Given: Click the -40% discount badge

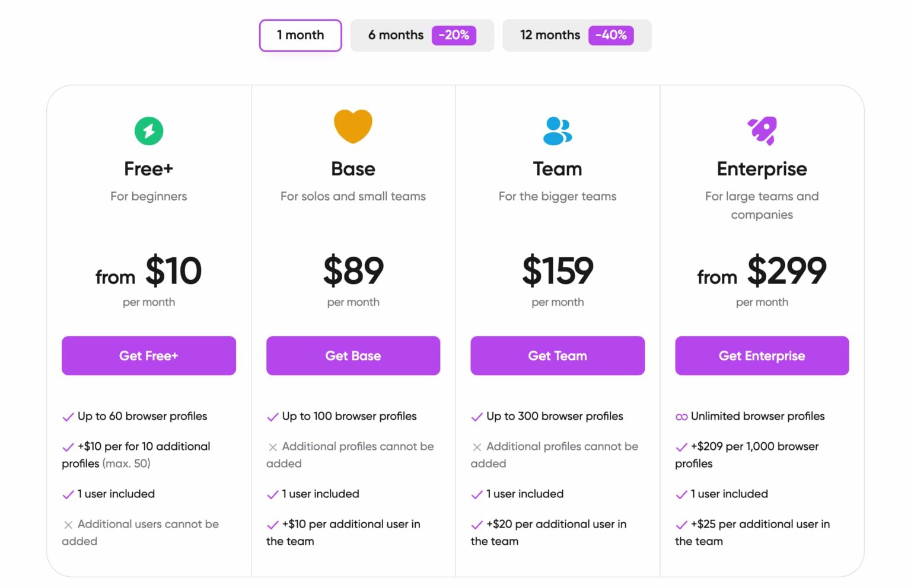Looking at the screenshot, I should coord(611,35).
